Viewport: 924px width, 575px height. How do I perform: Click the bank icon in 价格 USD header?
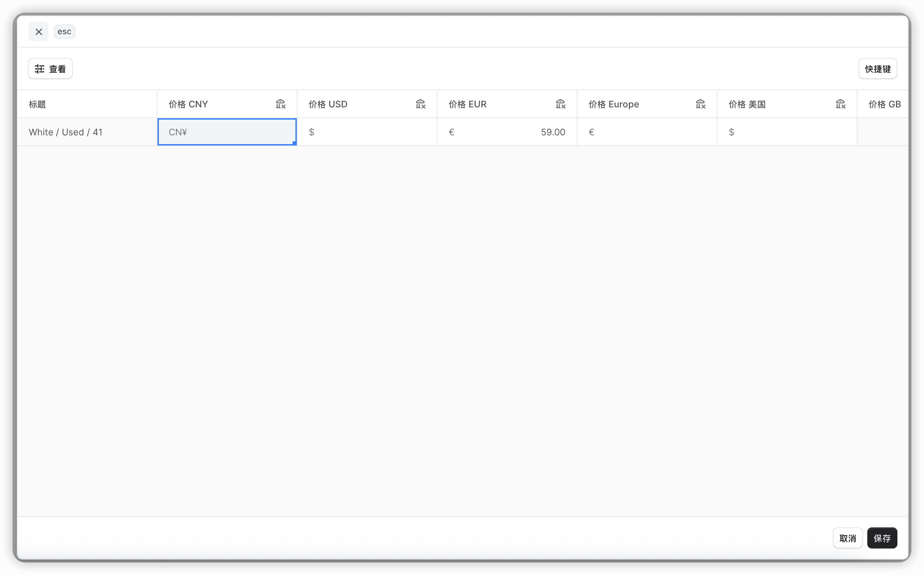point(420,104)
